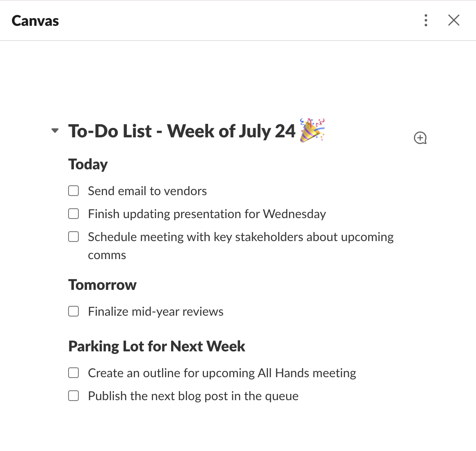Check 'Schedule meeting with key stakeholders' task
The height and width of the screenshot is (451, 476).
point(73,237)
